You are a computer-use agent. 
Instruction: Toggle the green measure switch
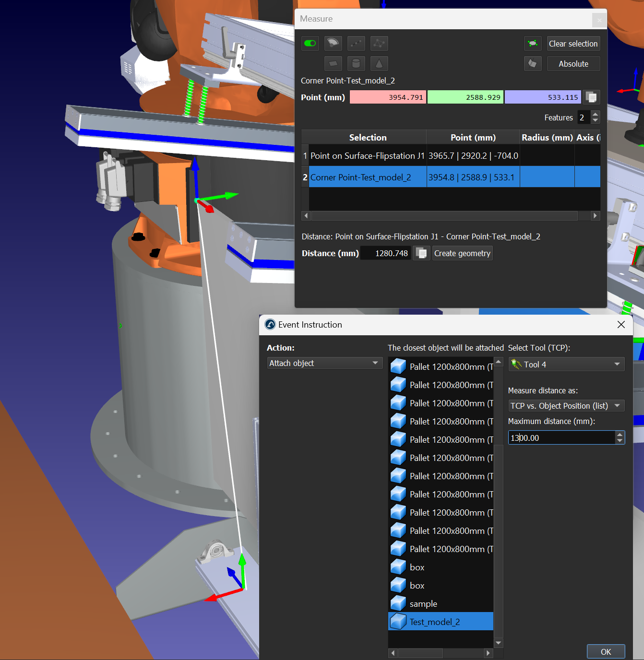click(x=310, y=44)
